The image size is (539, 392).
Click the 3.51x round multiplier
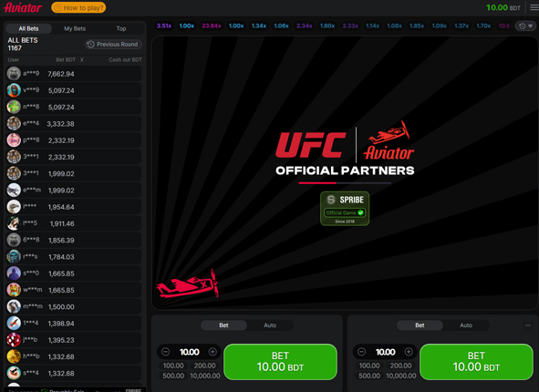[x=164, y=26]
